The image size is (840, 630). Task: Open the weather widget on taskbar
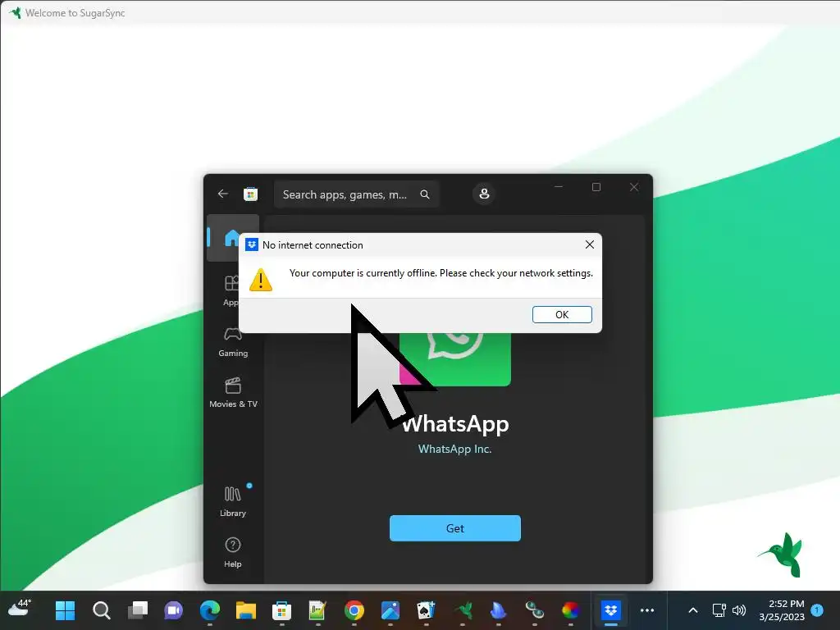[20, 609]
